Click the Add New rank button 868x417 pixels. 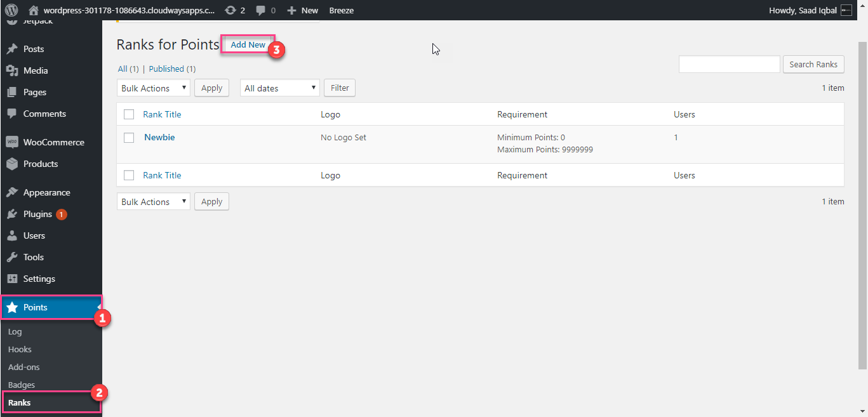pyautogui.click(x=248, y=44)
